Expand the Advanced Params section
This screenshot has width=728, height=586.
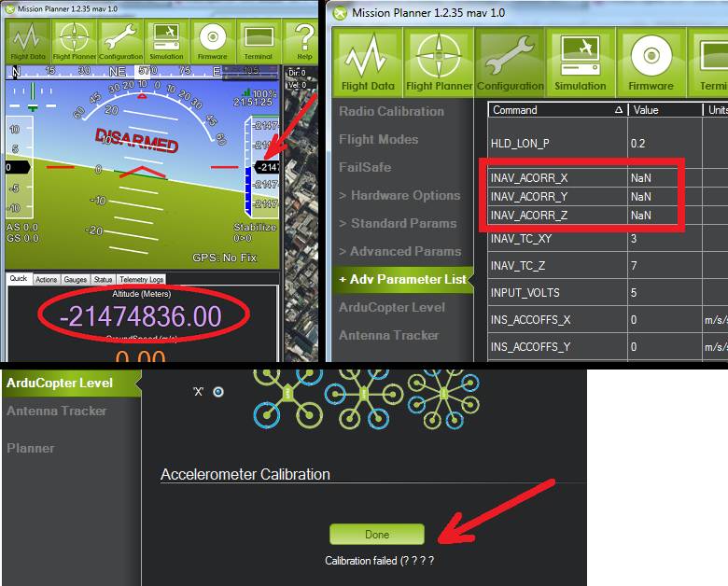coord(399,251)
